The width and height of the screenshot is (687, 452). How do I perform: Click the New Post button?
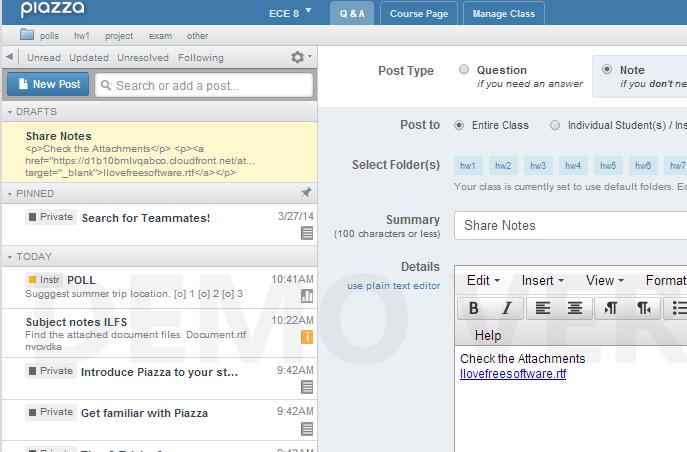[x=48, y=84]
